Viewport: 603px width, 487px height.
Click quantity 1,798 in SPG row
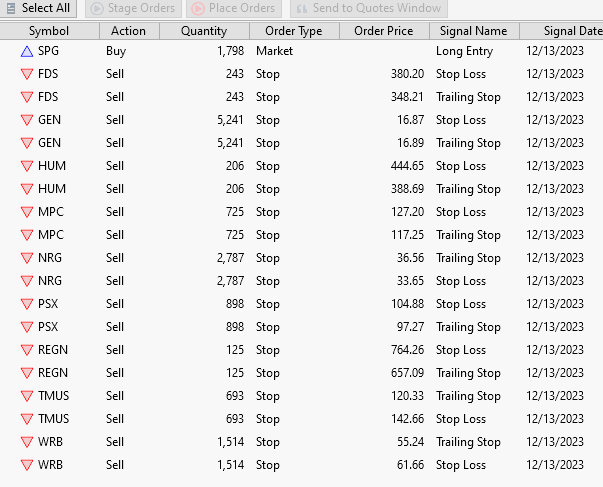(230, 51)
